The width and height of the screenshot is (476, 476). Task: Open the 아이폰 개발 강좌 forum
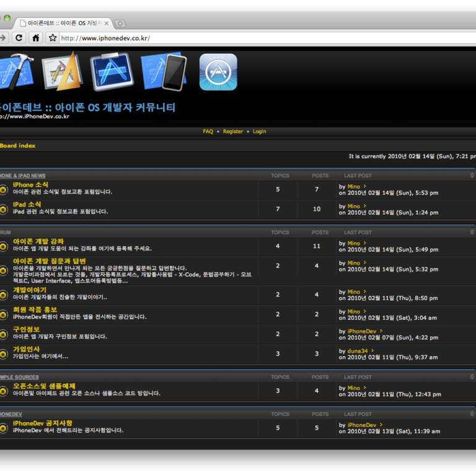pyautogui.click(x=38, y=241)
